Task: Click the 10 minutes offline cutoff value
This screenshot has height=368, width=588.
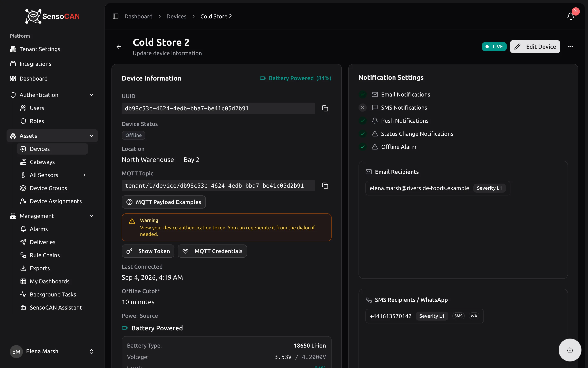Action: coord(138,302)
